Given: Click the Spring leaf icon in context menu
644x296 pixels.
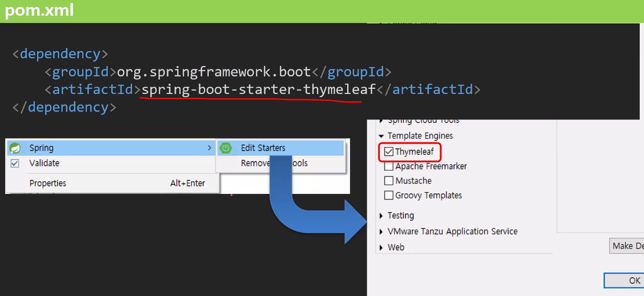Looking at the screenshot, I should pyautogui.click(x=15, y=148).
